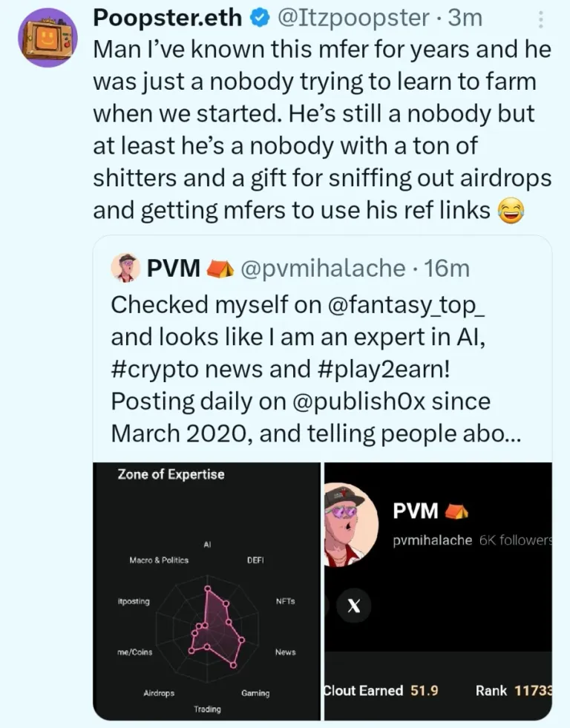570x728 pixels.
Task: Click the X logo button in profile card
Action: [x=354, y=606]
